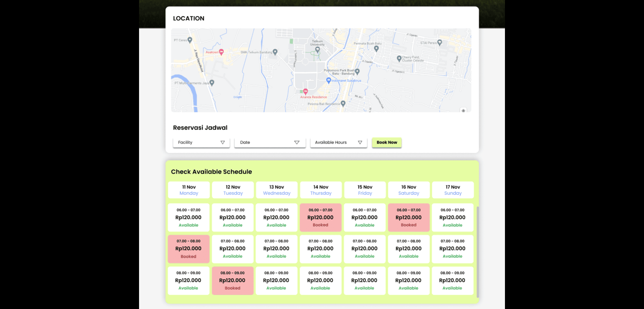Open the Available Hours dropdown
The width and height of the screenshot is (644, 309).
[338, 143]
